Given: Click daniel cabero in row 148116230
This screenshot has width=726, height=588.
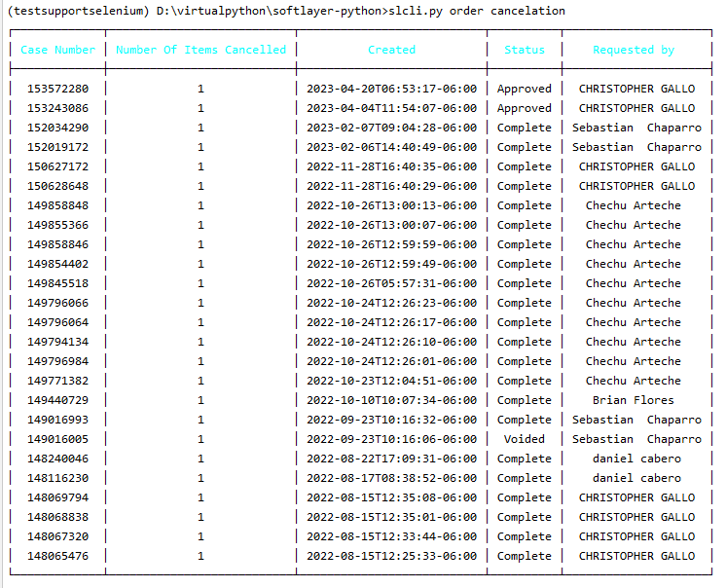Looking at the screenshot, I should (x=636, y=477).
